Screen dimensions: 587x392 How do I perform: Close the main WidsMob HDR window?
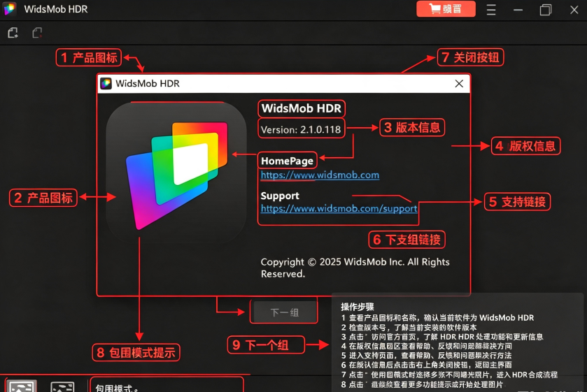pyautogui.click(x=574, y=10)
